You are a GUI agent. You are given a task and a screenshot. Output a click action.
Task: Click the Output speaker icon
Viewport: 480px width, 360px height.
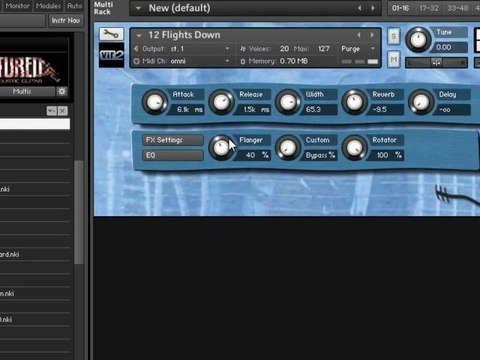point(136,49)
